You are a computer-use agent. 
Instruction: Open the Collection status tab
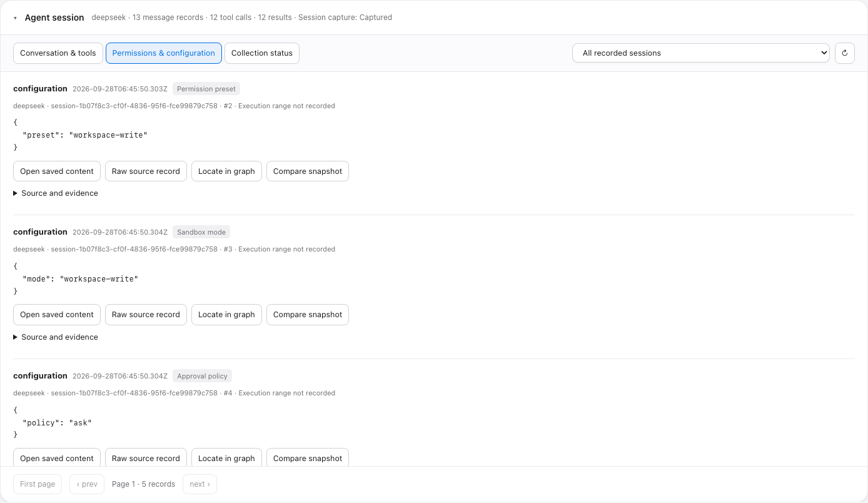[x=262, y=53]
